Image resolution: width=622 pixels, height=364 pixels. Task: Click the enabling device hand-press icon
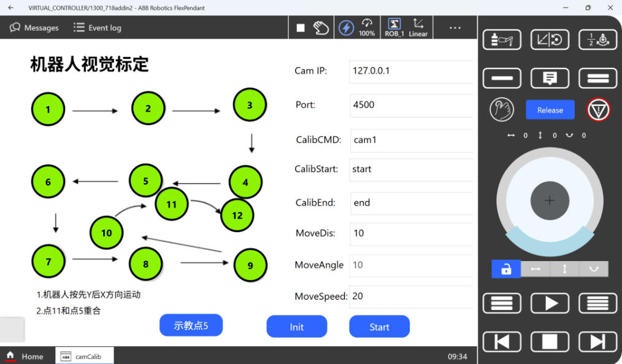[x=502, y=110]
